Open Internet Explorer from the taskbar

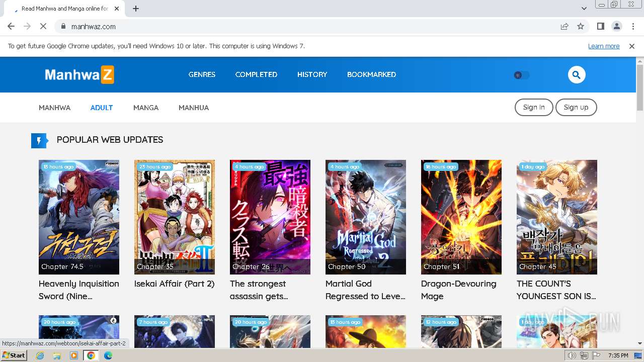coord(40,355)
